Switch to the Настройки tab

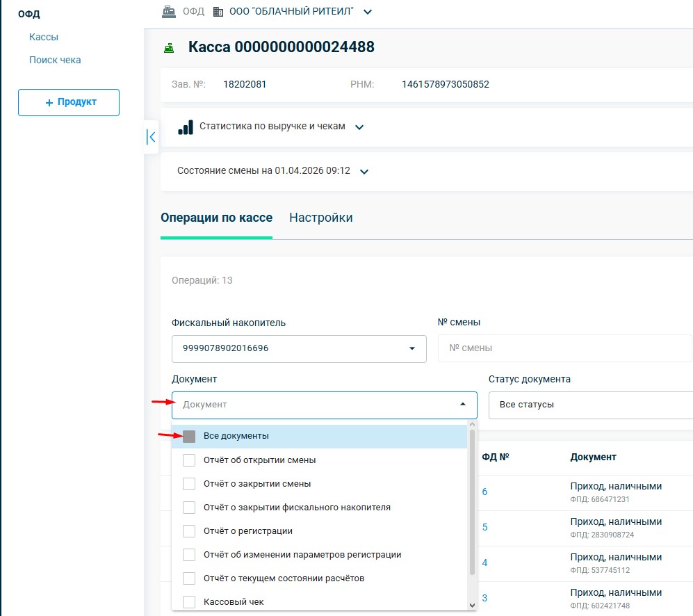click(320, 218)
